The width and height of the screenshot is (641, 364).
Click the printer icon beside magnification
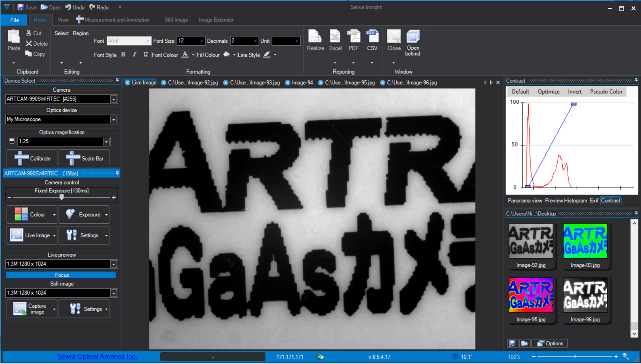[12, 141]
